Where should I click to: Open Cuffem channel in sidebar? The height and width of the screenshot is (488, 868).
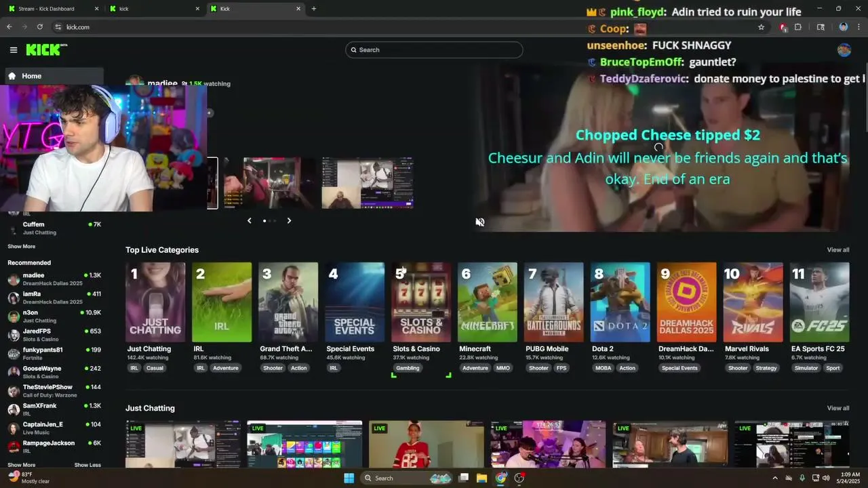pyautogui.click(x=54, y=228)
